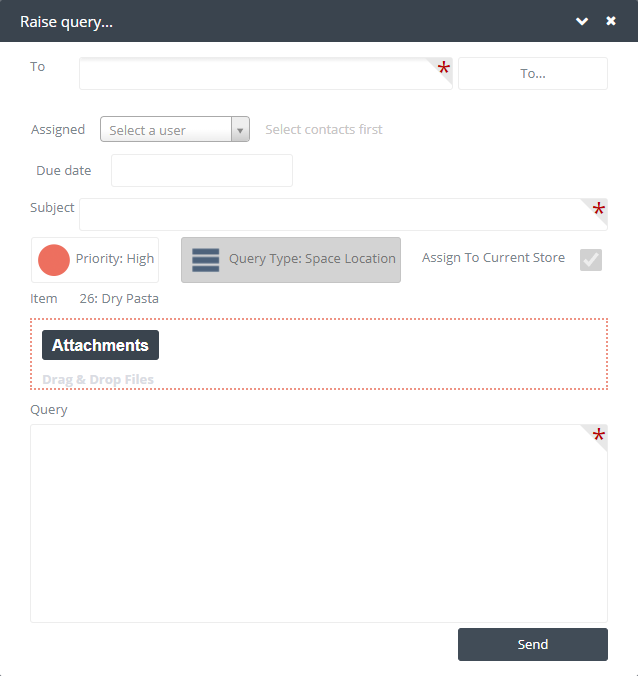The image size is (638, 676).
Task: Open Assigned user combo box
Action: tap(175, 129)
